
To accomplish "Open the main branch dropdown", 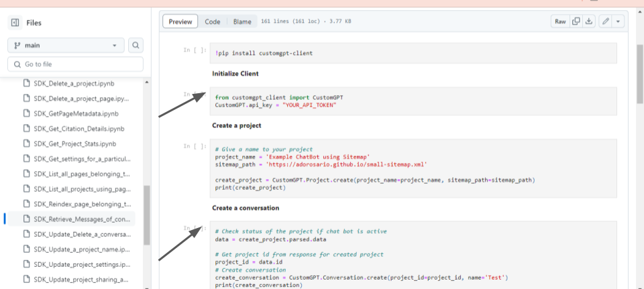I will pyautogui.click(x=66, y=45).
